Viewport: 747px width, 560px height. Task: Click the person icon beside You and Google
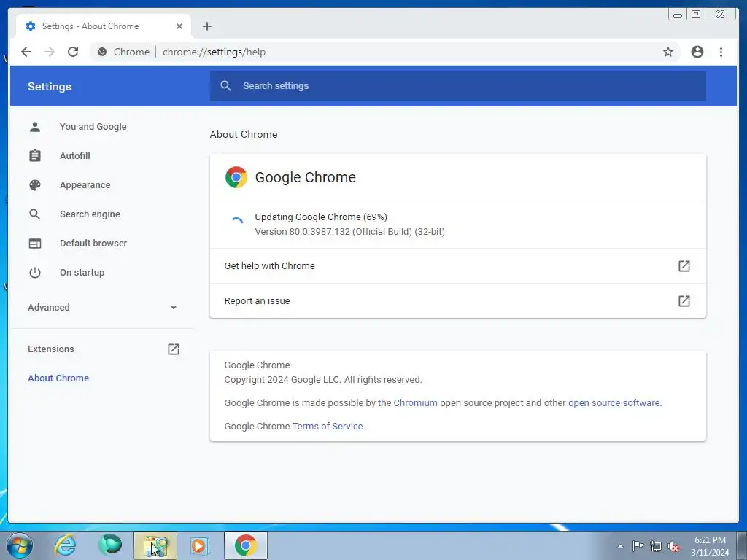coord(35,127)
